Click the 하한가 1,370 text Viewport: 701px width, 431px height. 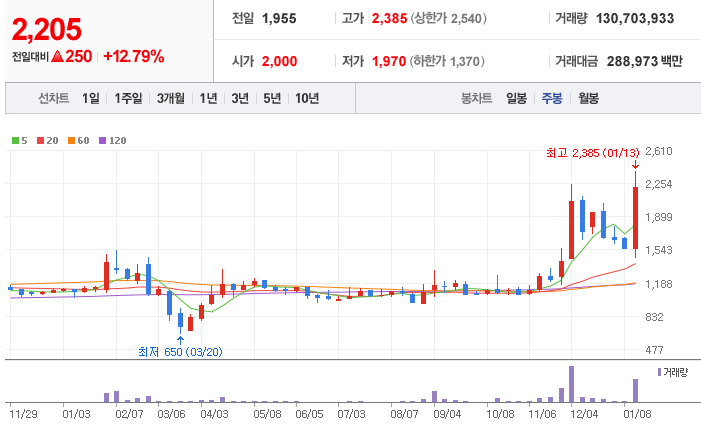pyautogui.click(x=447, y=61)
